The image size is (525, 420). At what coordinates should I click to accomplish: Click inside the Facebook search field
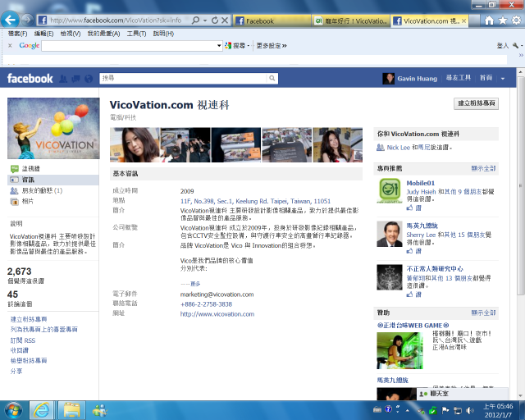point(183,78)
